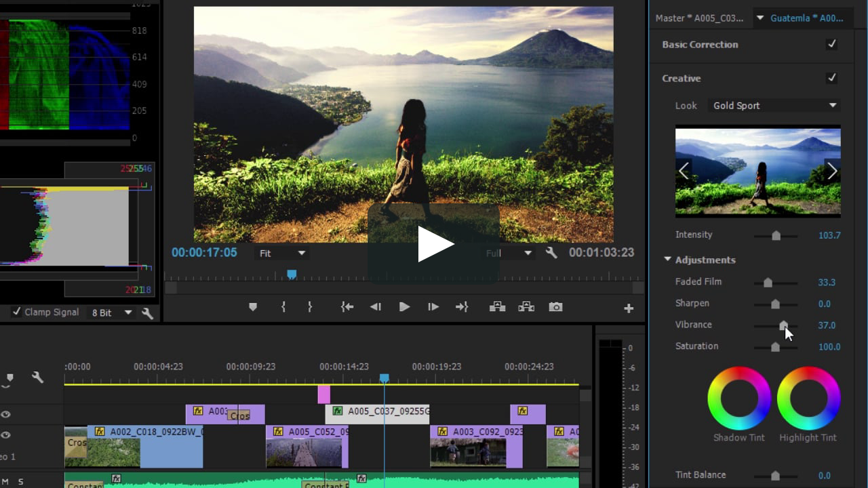Screen dimensions: 868x488
Task: Toggle Video 1 track eye visibility
Action: 5,435
